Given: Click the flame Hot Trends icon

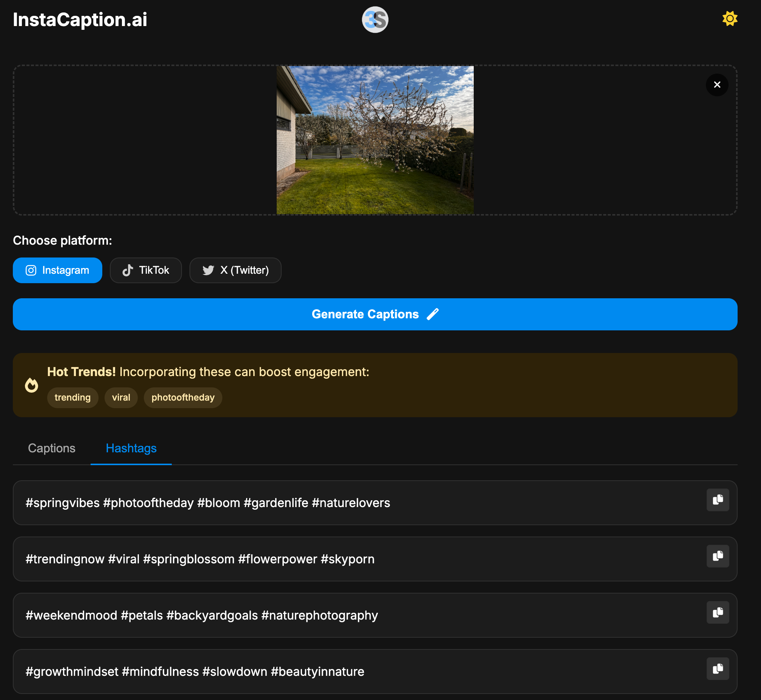Looking at the screenshot, I should coord(31,385).
